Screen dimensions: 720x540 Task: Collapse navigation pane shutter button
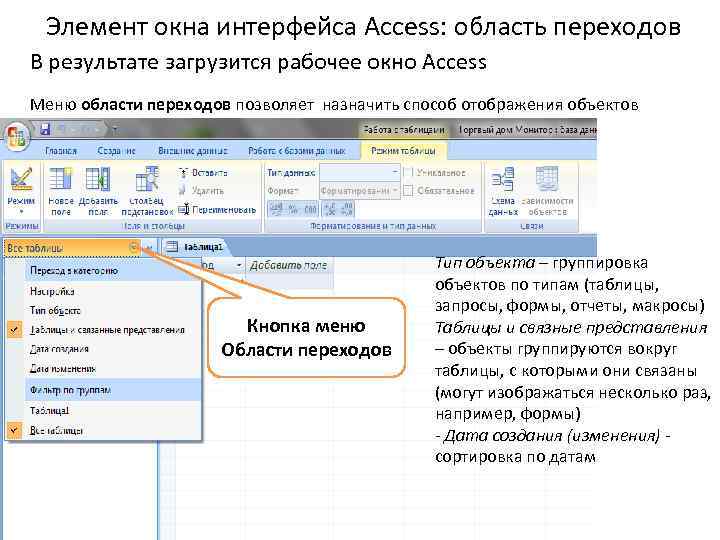(150, 248)
